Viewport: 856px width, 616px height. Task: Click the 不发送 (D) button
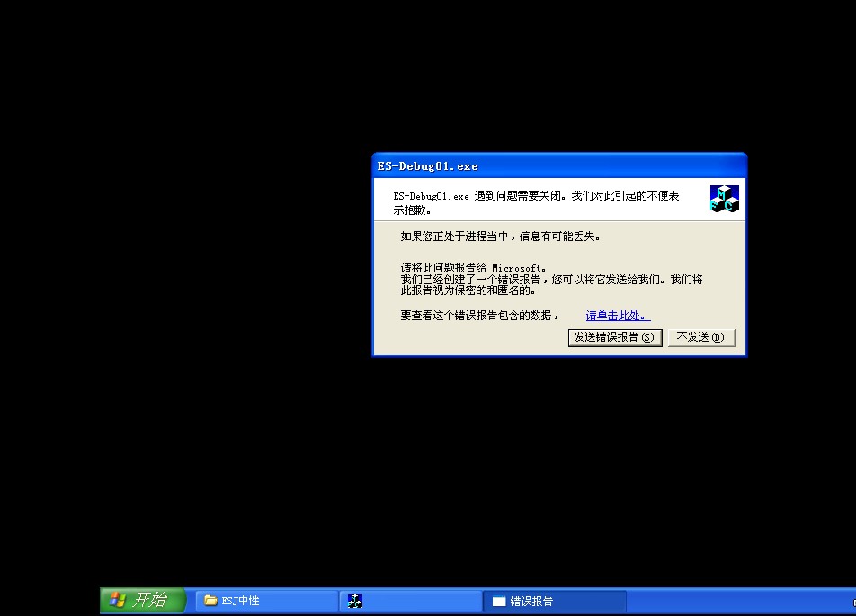pos(701,337)
